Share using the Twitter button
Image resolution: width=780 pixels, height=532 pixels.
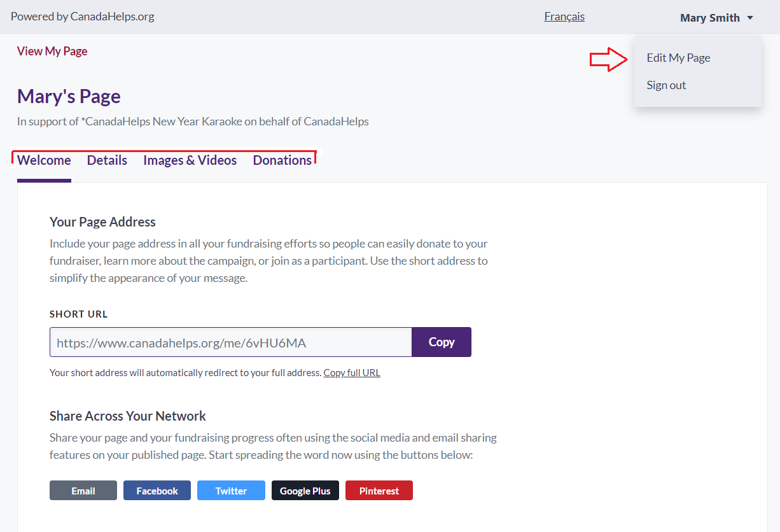click(x=231, y=491)
